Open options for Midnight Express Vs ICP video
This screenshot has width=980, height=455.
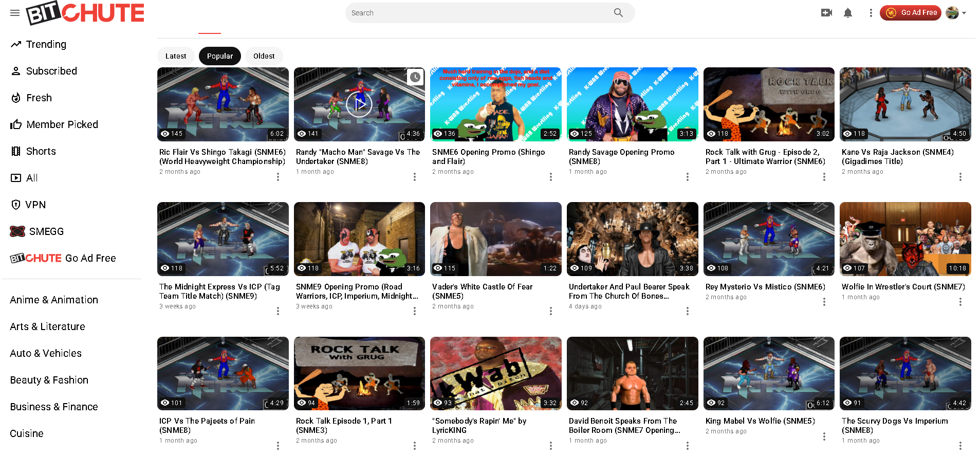tap(278, 311)
